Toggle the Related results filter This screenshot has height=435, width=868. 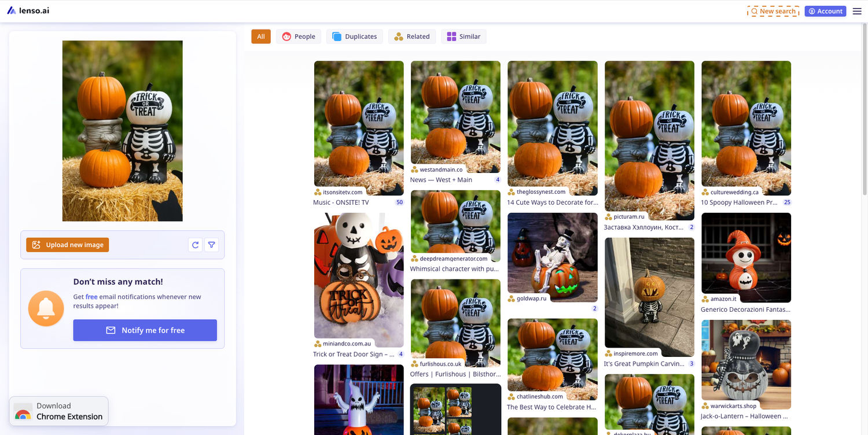[x=411, y=36]
